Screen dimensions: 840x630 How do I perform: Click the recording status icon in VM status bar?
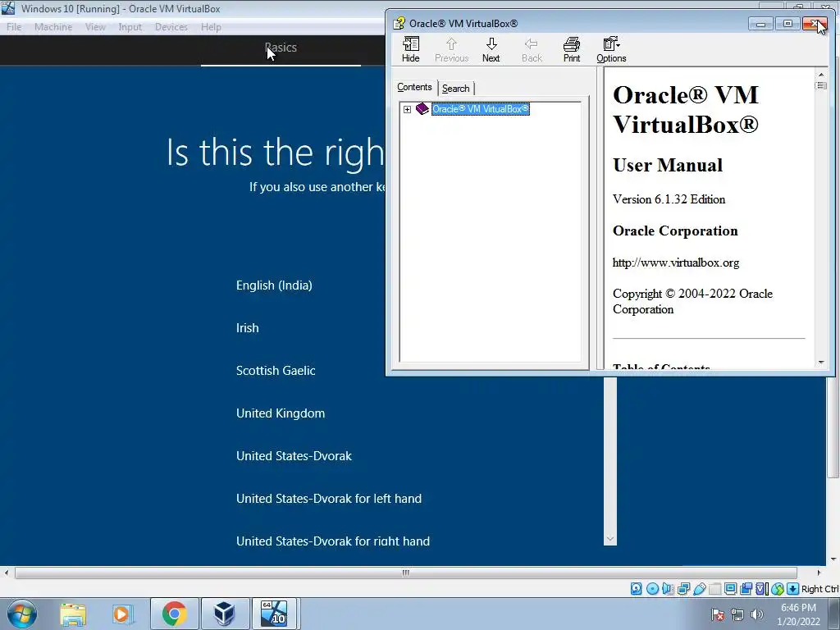pyautogui.click(x=746, y=589)
